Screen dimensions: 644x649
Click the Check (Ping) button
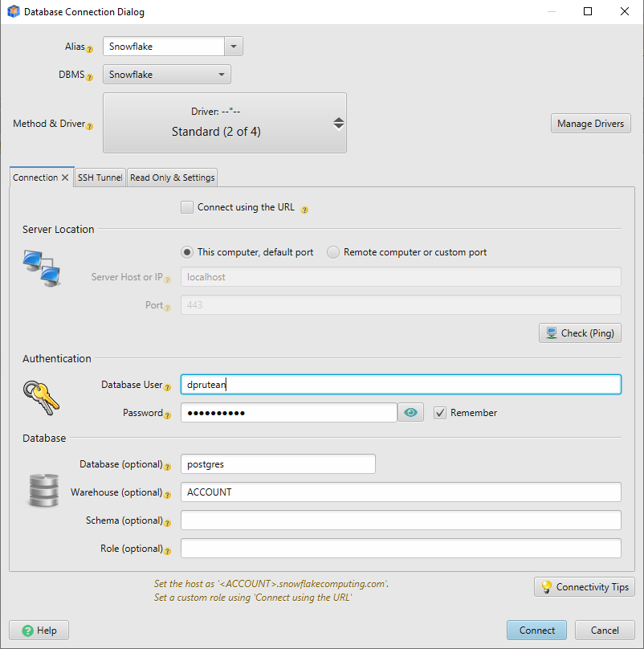(580, 333)
